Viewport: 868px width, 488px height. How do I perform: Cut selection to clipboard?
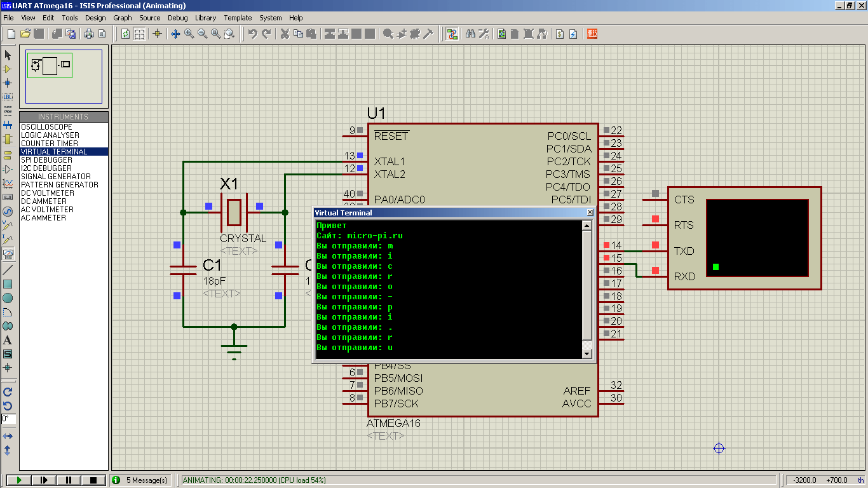[x=285, y=34]
